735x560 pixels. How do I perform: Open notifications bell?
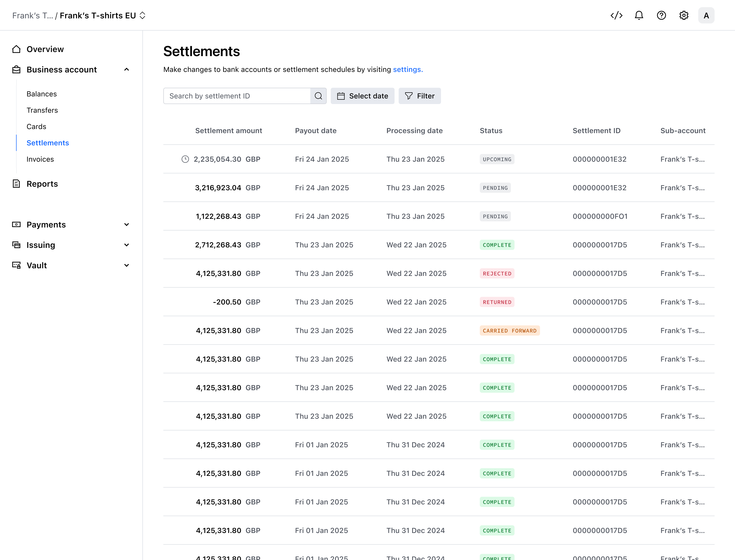click(x=639, y=15)
